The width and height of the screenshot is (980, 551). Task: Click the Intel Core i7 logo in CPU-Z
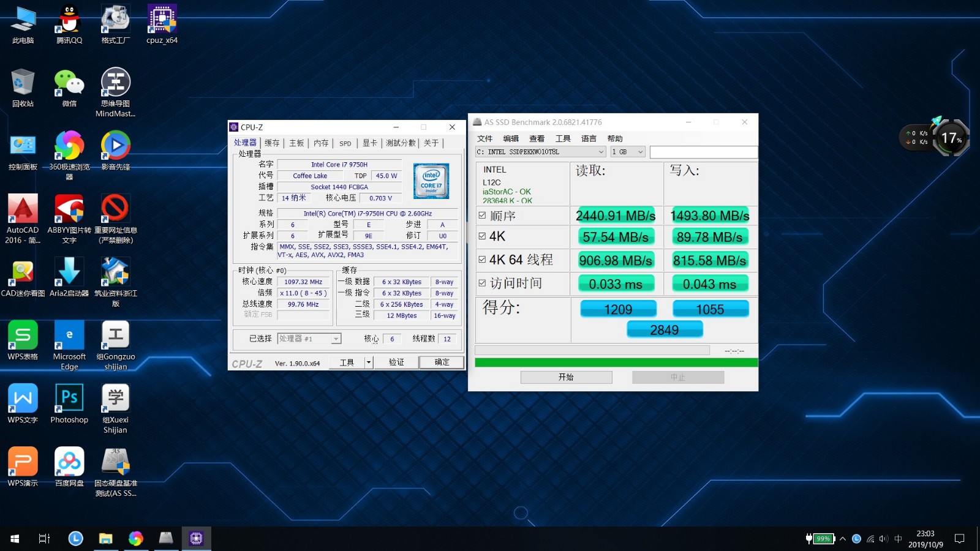[431, 181]
